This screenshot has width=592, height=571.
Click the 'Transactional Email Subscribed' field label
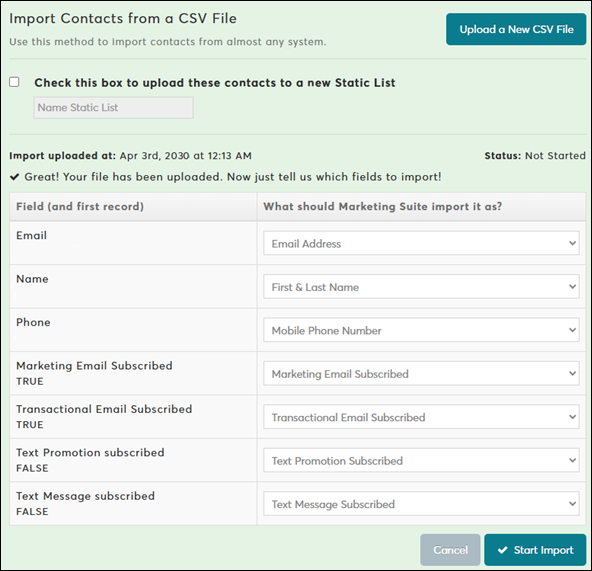(104, 409)
